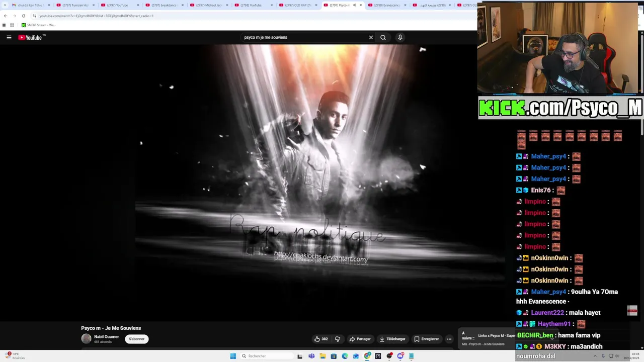
Task: Go back with the browser back arrow
Action: [x=6, y=16]
